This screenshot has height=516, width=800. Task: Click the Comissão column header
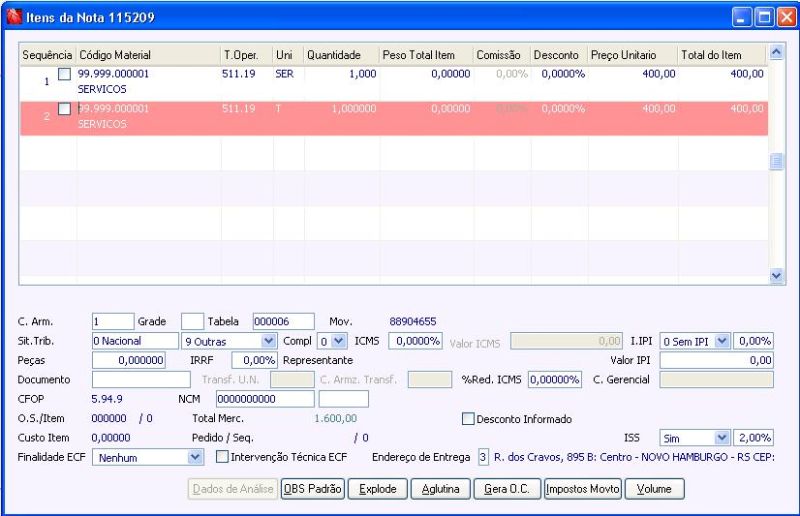(501, 55)
